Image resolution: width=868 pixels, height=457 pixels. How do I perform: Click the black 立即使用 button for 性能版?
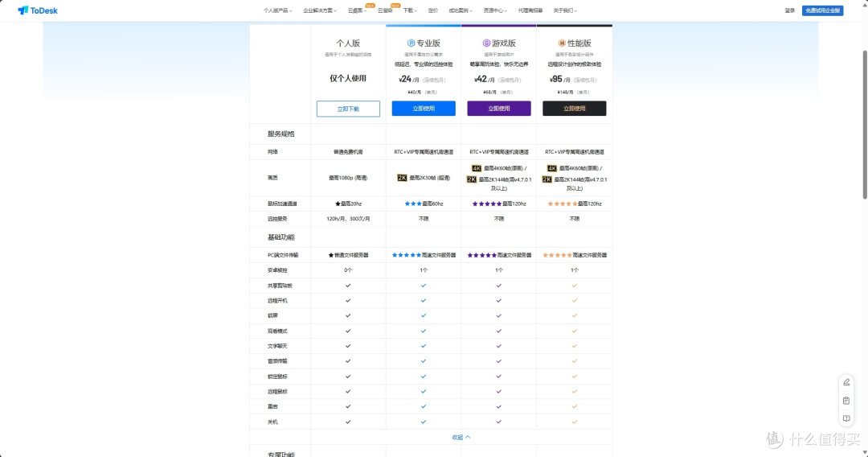click(574, 109)
